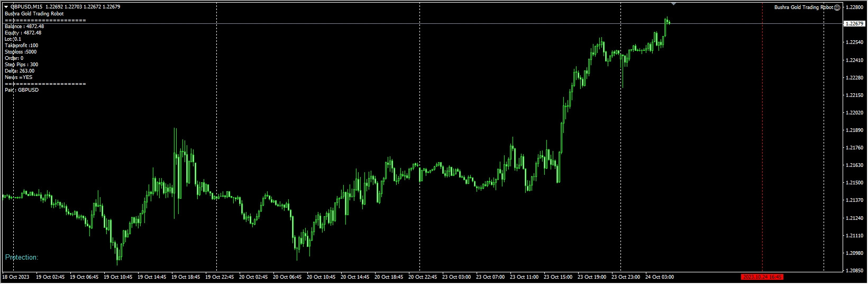This screenshot has height=284, width=868.
Task: Click the '20 Oct 14:45' time axis label
Action: point(355,277)
